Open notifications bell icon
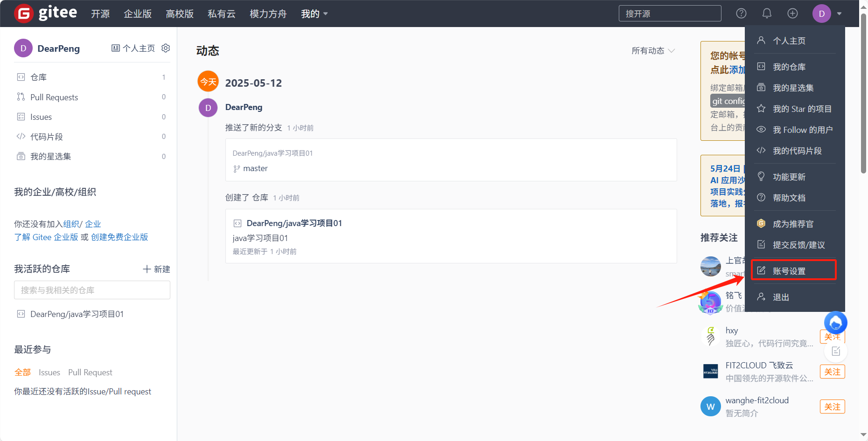Image resolution: width=868 pixels, height=441 pixels. 767,14
